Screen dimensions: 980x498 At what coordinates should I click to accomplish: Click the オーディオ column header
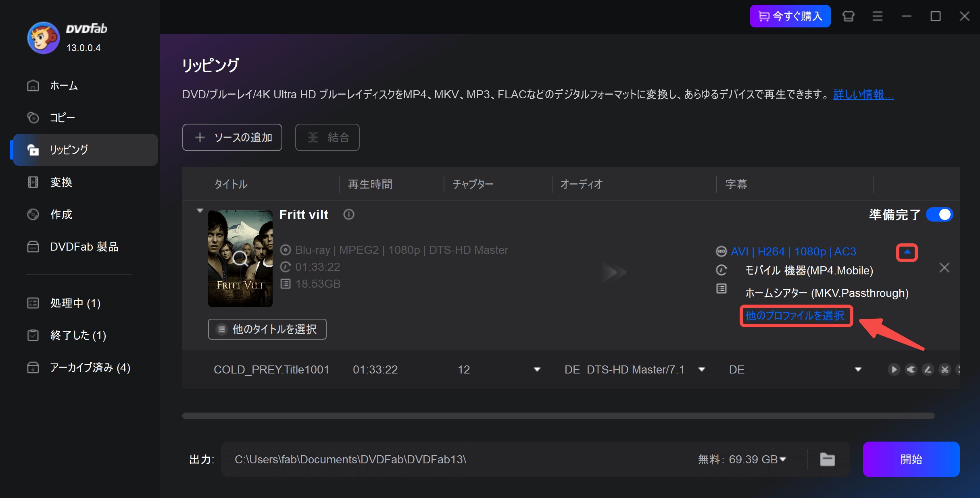pyautogui.click(x=581, y=184)
